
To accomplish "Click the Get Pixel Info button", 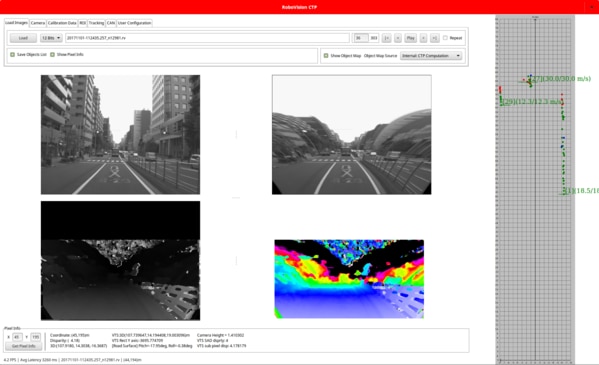I will [24, 346].
